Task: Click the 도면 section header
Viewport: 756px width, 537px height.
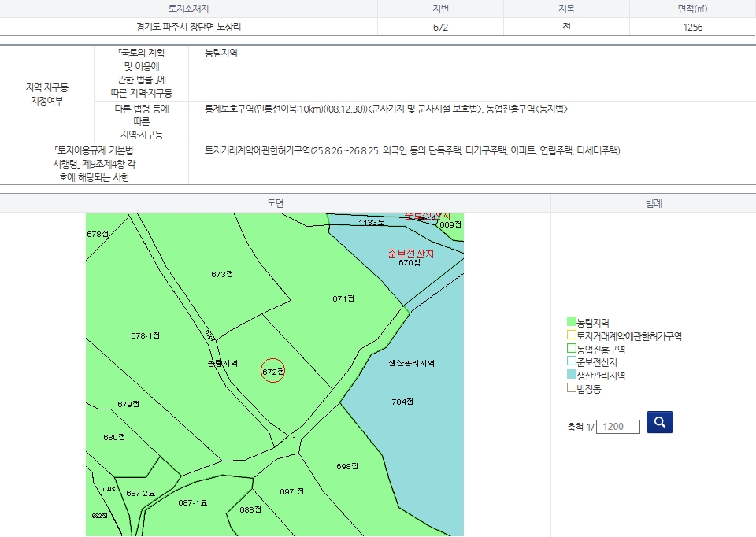Action: [275, 203]
